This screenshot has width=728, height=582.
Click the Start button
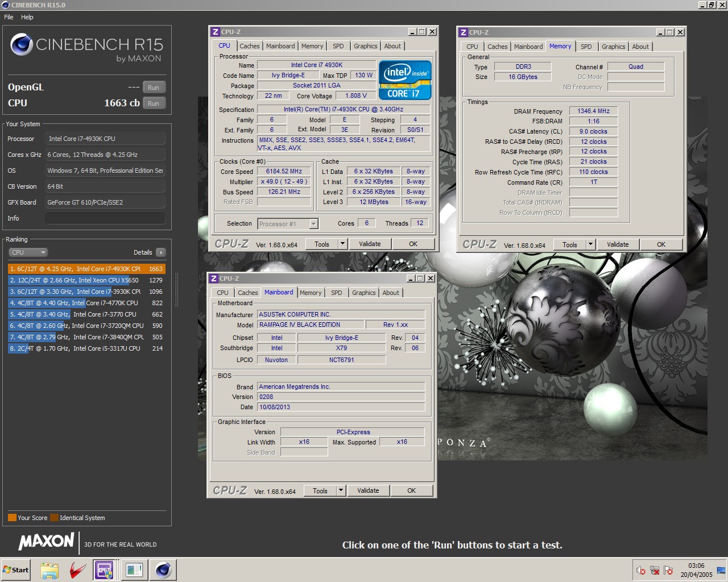click(x=16, y=570)
